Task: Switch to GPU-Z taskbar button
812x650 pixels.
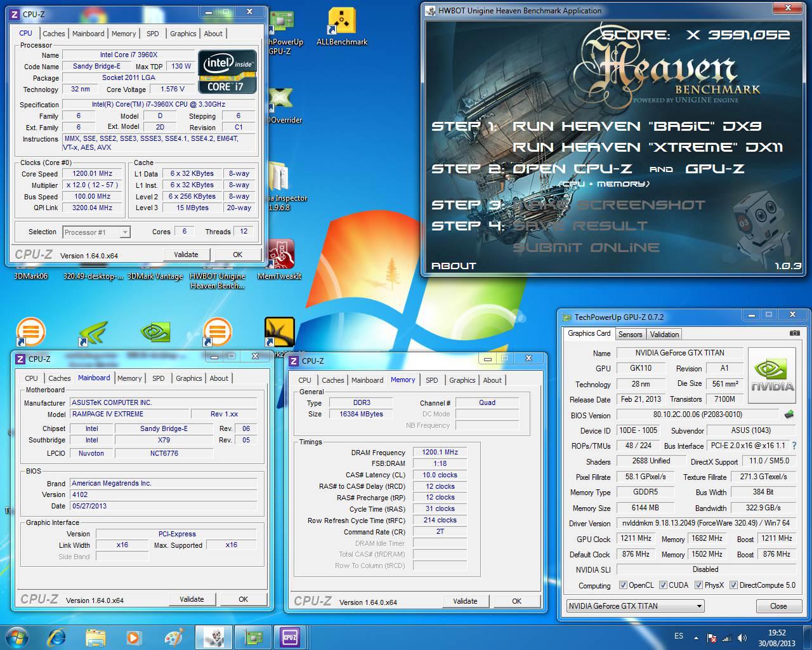Action: (252, 637)
